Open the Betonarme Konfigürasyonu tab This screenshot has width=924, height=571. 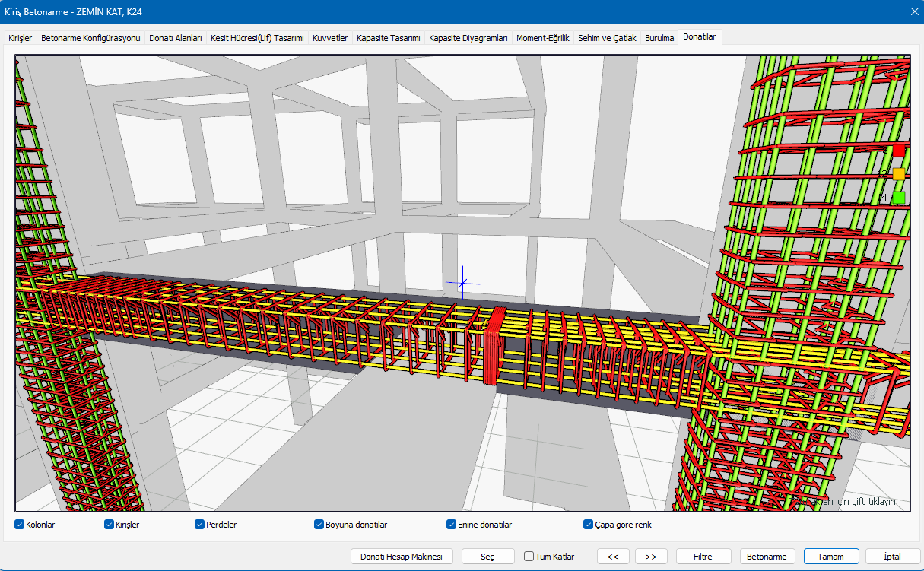(90, 37)
